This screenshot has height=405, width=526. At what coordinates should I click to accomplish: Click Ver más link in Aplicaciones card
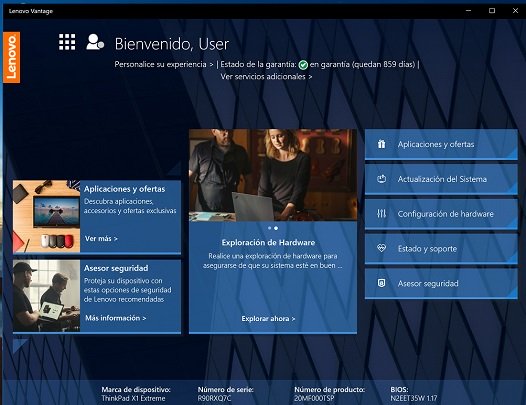pyautogui.click(x=101, y=239)
